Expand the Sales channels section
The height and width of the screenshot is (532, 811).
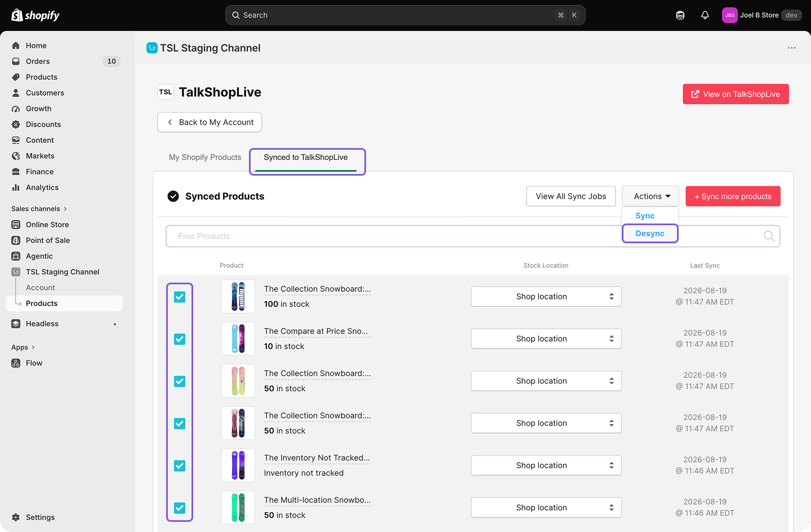[39, 209]
